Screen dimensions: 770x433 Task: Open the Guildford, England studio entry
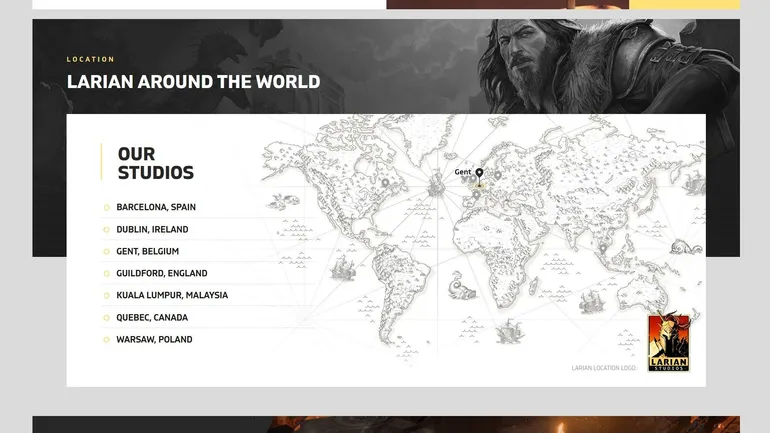pos(161,274)
